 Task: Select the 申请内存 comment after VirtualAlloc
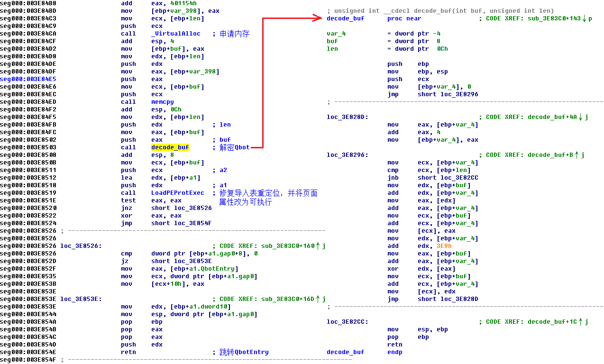234,34
